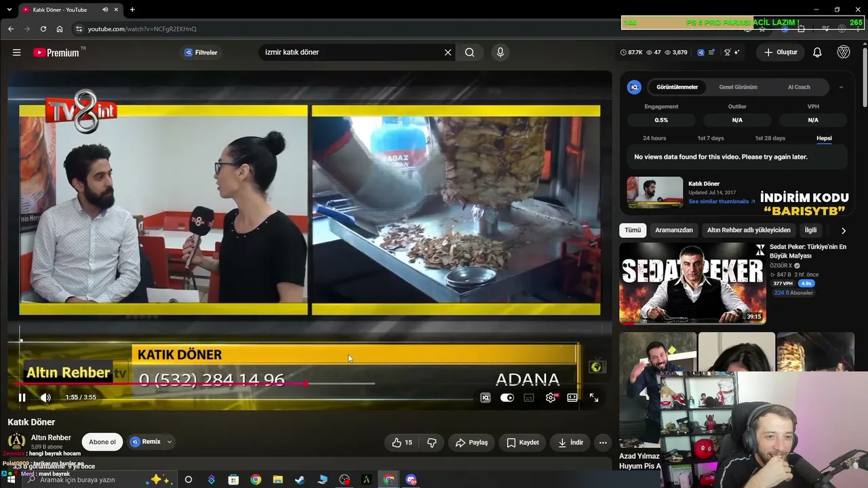Select the Görüntülenmeler tab
Viewport: 868px width, 488px height.
(x=677, y=87)
